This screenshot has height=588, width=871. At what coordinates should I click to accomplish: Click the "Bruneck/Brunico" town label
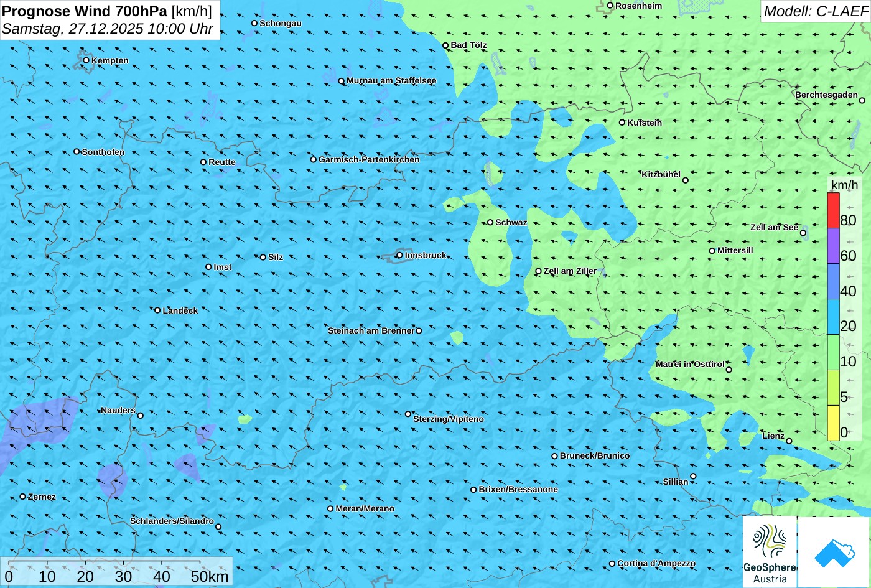595,455
